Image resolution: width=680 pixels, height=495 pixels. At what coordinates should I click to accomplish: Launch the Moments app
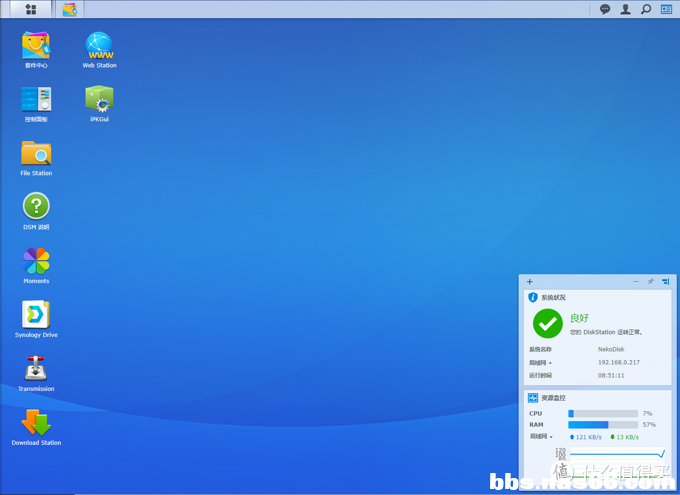[36, 262]
